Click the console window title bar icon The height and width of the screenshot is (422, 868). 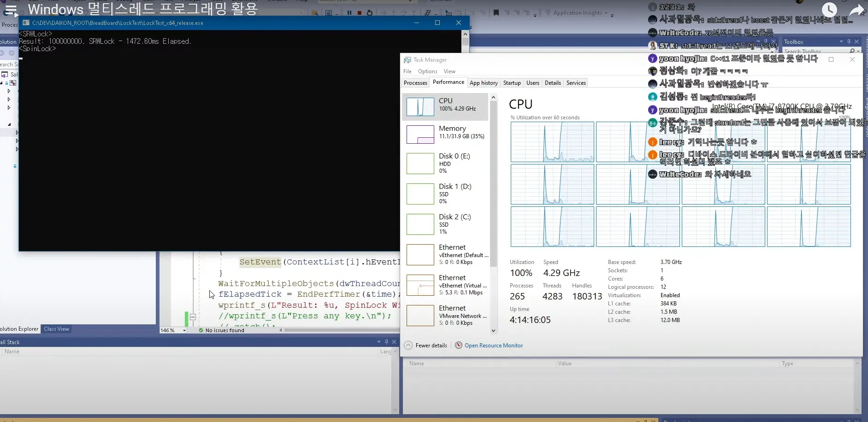click(x=26, y=23)
